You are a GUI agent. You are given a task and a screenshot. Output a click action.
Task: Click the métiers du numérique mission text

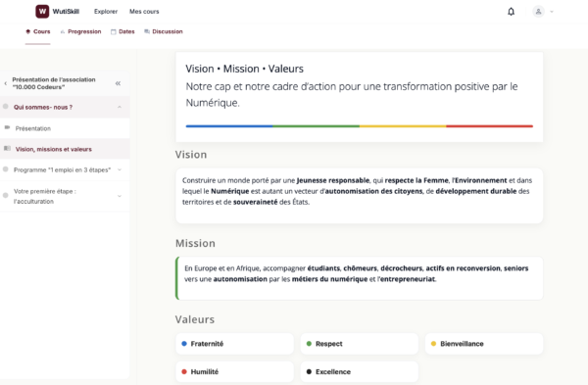[330, 279]
